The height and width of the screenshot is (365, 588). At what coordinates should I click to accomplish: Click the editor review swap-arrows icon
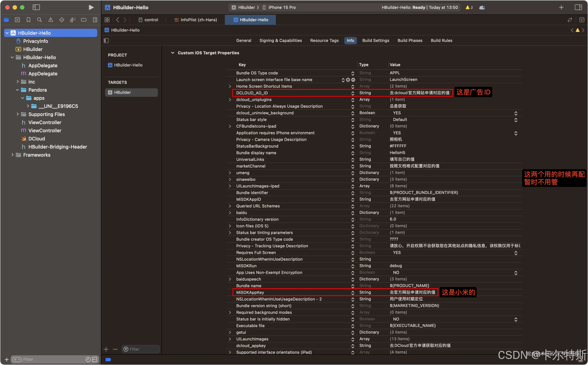(570, 20)
